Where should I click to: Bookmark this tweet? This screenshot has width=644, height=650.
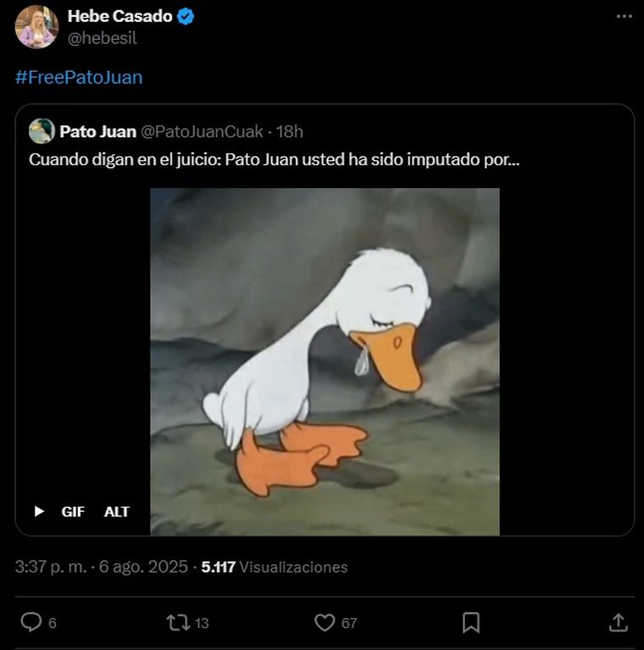tap(471, 623)
